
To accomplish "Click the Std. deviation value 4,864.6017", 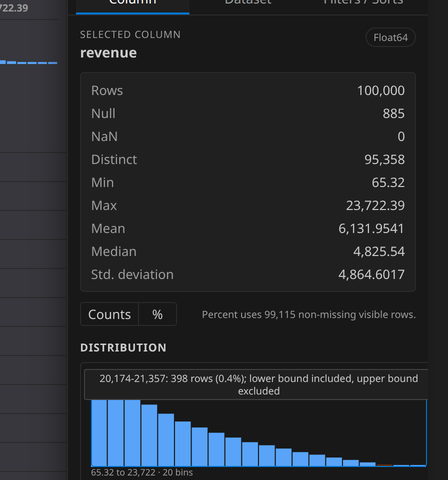I will [x=371, y=274].
